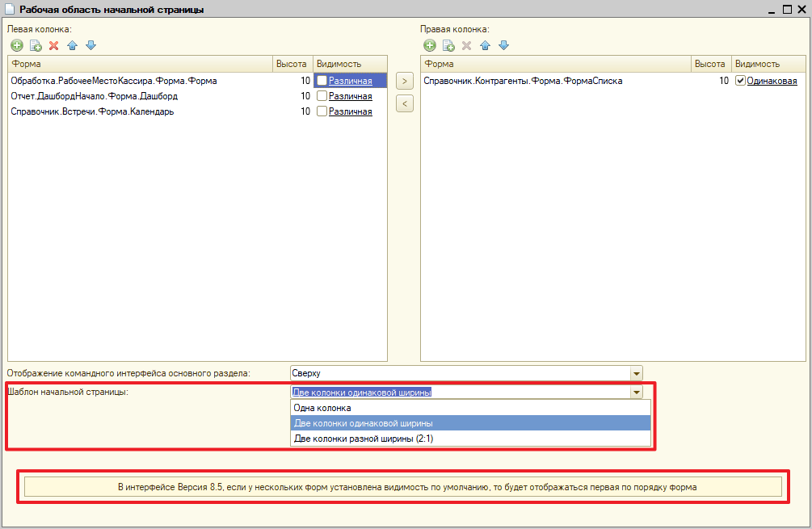Viewport: 812px width, 529px height.
Task: Open the command interface display dropdown arrow
Action: [x=637, y=373]
